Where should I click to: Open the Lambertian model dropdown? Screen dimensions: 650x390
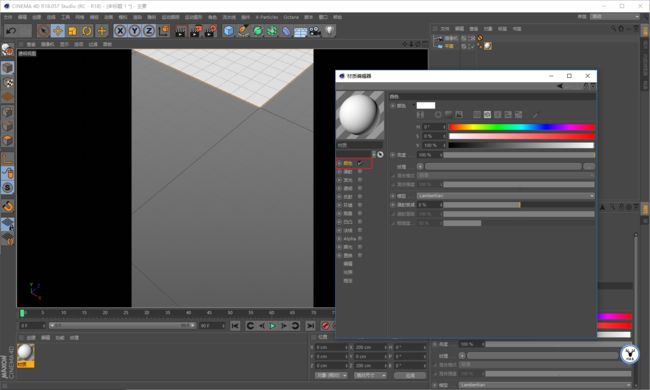pos(505,196)
